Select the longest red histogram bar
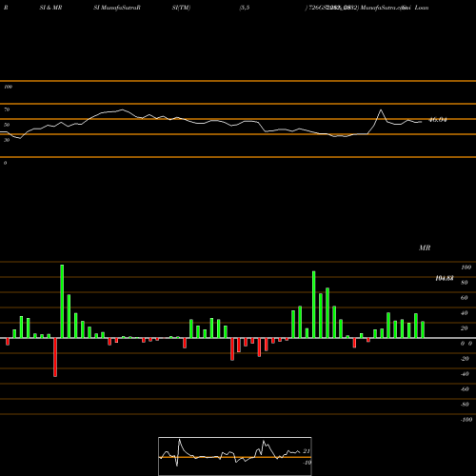 click(x=55, y=357)
